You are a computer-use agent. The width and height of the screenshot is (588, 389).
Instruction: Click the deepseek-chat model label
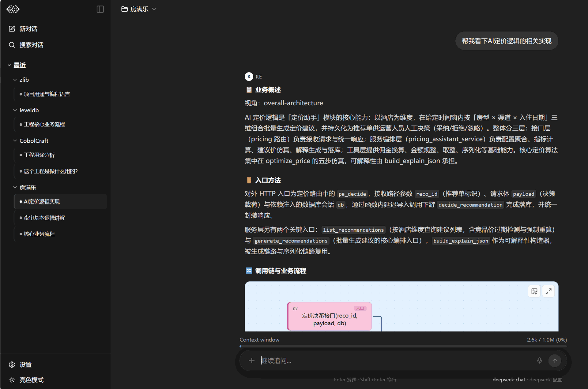pyautogui.click(x=509, y=380)
